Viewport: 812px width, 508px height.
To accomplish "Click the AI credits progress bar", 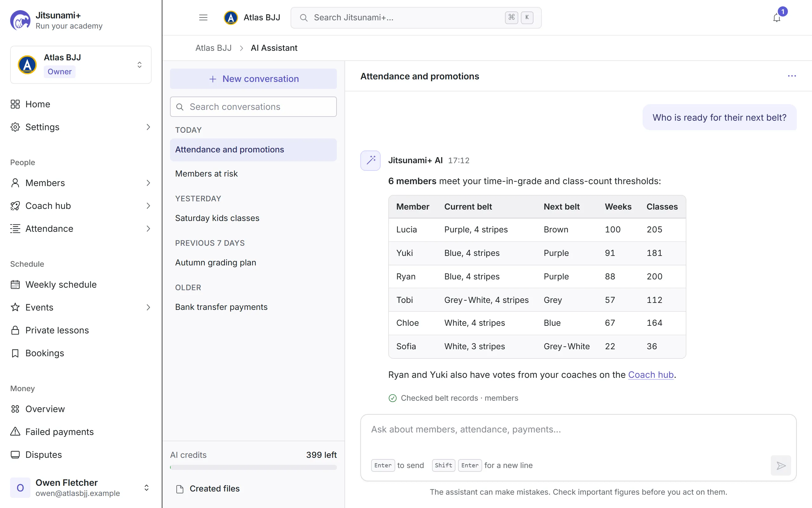I will pos(253,467).
